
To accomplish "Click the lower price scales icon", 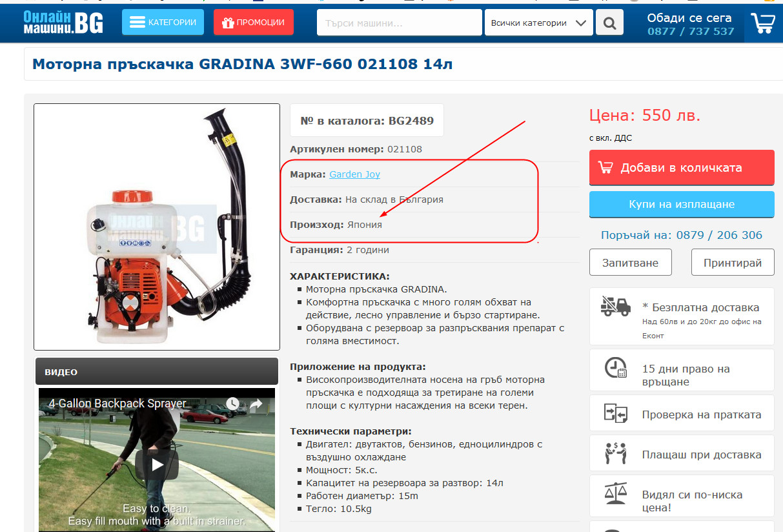I will tap(615, 494).
